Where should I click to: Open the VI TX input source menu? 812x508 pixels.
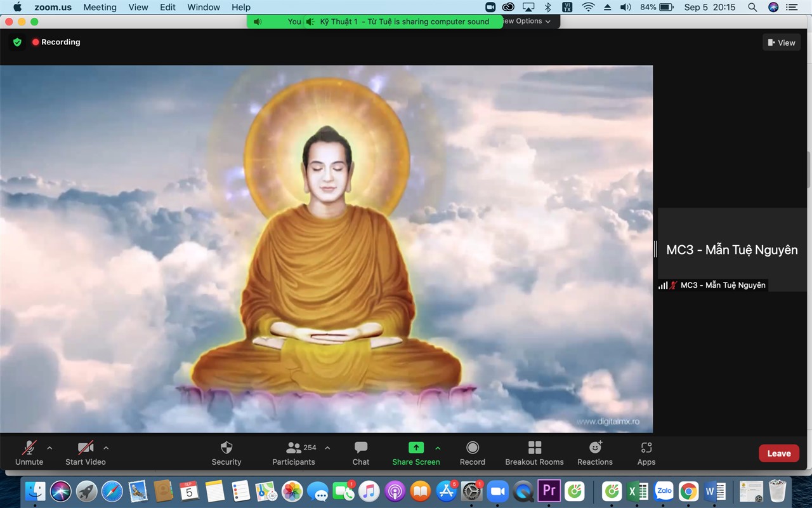(567, 7)
